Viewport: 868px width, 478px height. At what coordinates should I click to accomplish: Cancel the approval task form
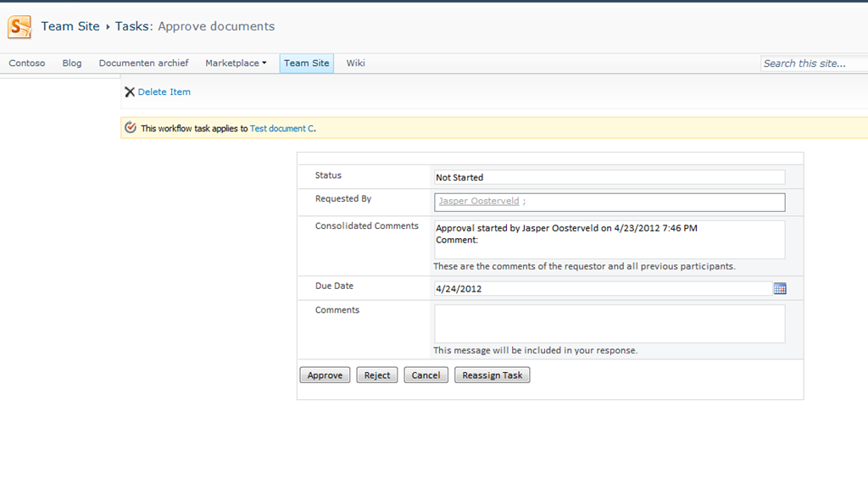click(x=426, y=375)
